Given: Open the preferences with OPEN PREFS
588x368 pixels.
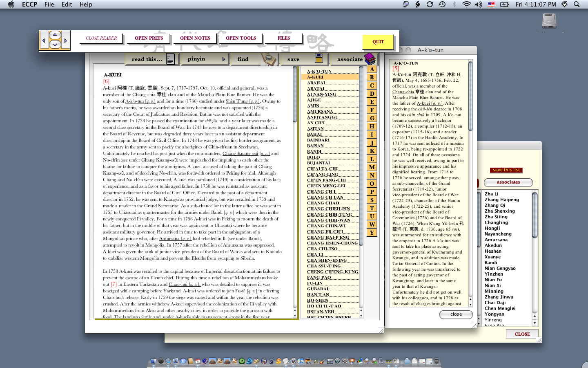Looking at the screenshot, I should coord(149,38).
